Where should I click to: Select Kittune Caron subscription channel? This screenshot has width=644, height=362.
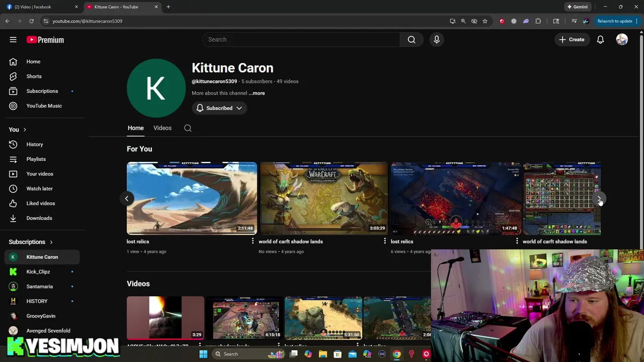click(x=42, y=257)
